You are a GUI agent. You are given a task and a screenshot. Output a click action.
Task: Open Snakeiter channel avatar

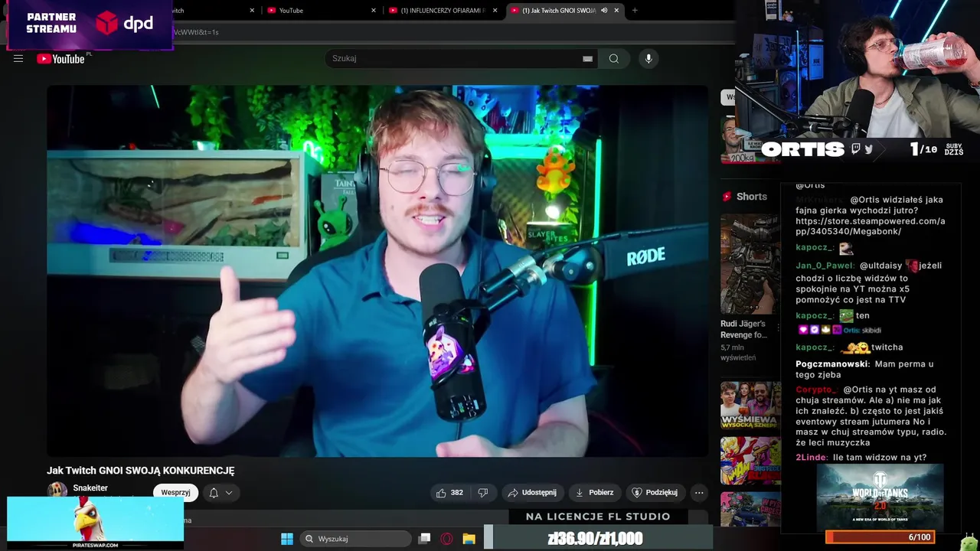tap(57, 491)
